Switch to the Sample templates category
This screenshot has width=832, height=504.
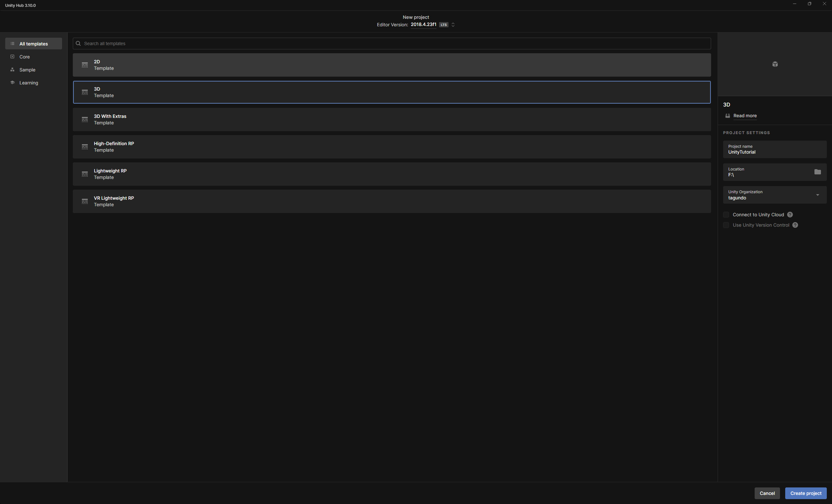tap(27, 70)
